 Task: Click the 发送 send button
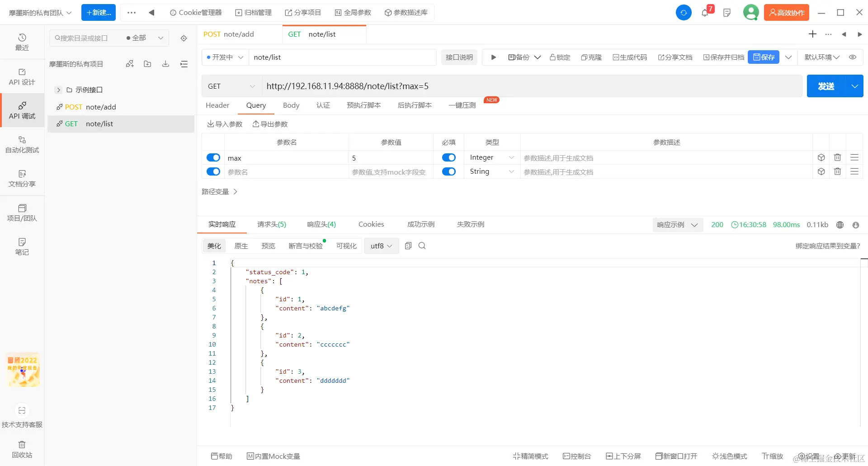pyautogui.click(x=826, y=86)
